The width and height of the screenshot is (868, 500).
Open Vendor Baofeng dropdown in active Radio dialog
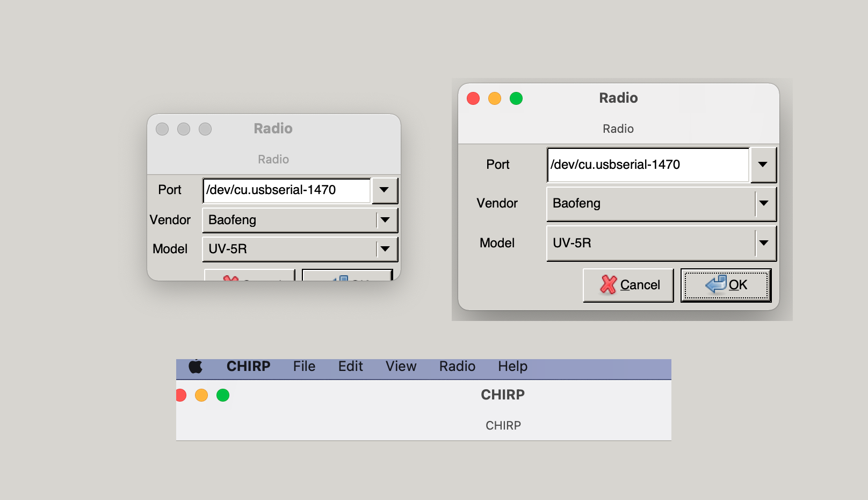click(661, 204)
